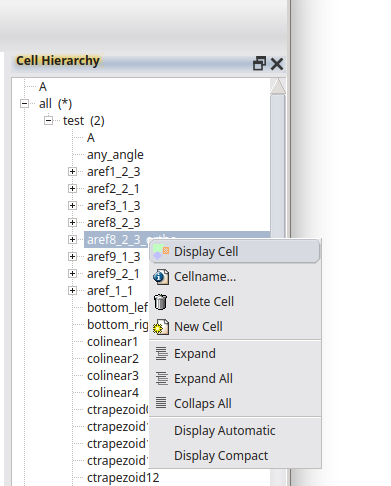Float the Cell Hierarchy panel
Image resolution: width=391 pixels, height=486 pixels.
click(259, 63)
